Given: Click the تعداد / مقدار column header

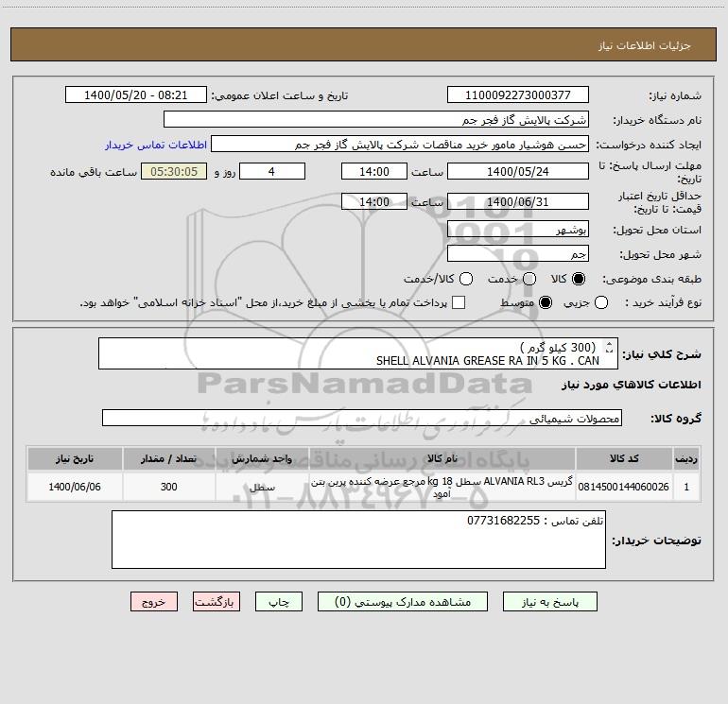Looking at the screenshot, I should [x=169, y=458].
